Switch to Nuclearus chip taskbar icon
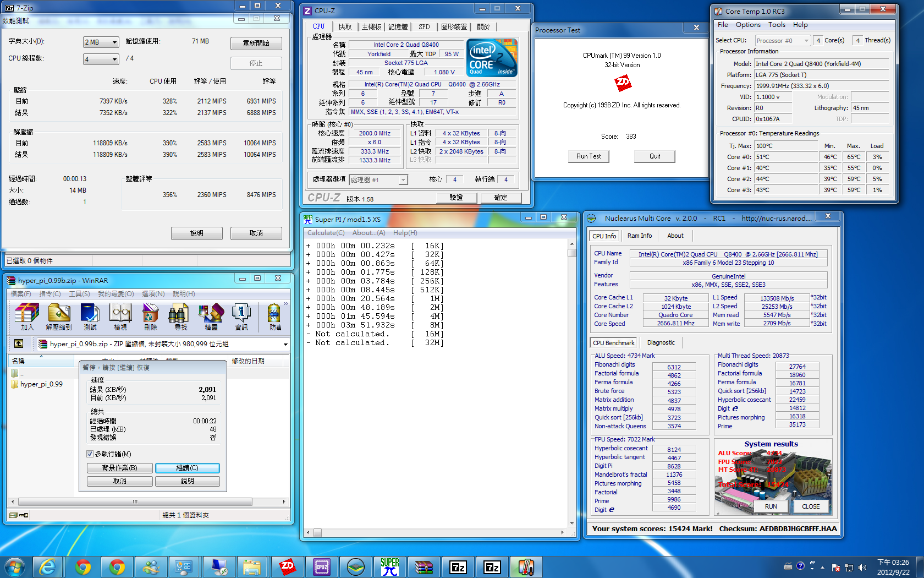This screenshot has width=924, height=578. (x=355, y=567)
